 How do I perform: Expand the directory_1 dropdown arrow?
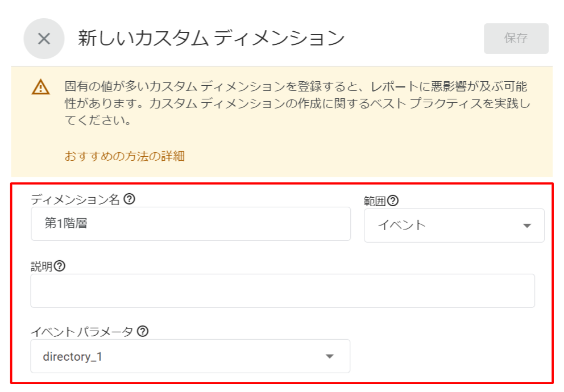pyautogui.click(x=330, y=356)
